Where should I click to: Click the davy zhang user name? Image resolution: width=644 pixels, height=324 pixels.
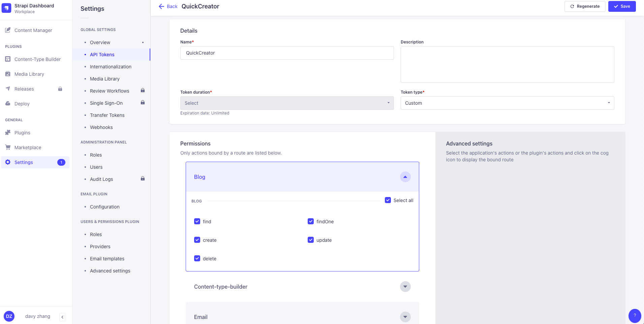[x=38, y=316]
